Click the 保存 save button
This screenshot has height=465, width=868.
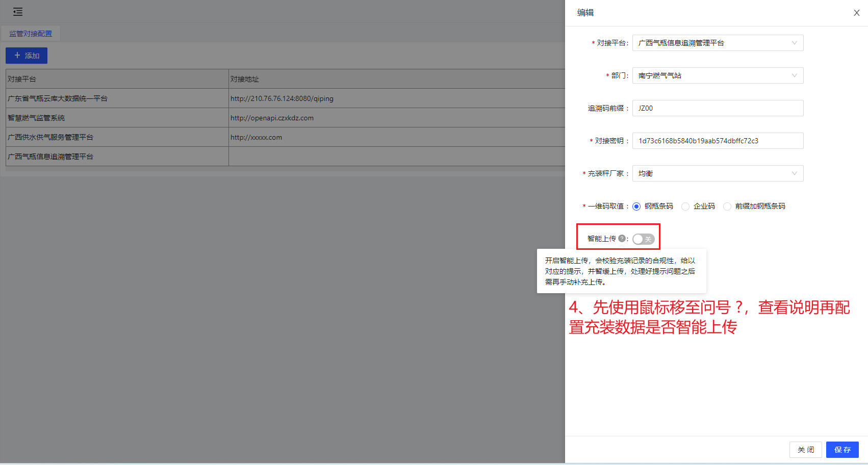[x=842, y=450]
